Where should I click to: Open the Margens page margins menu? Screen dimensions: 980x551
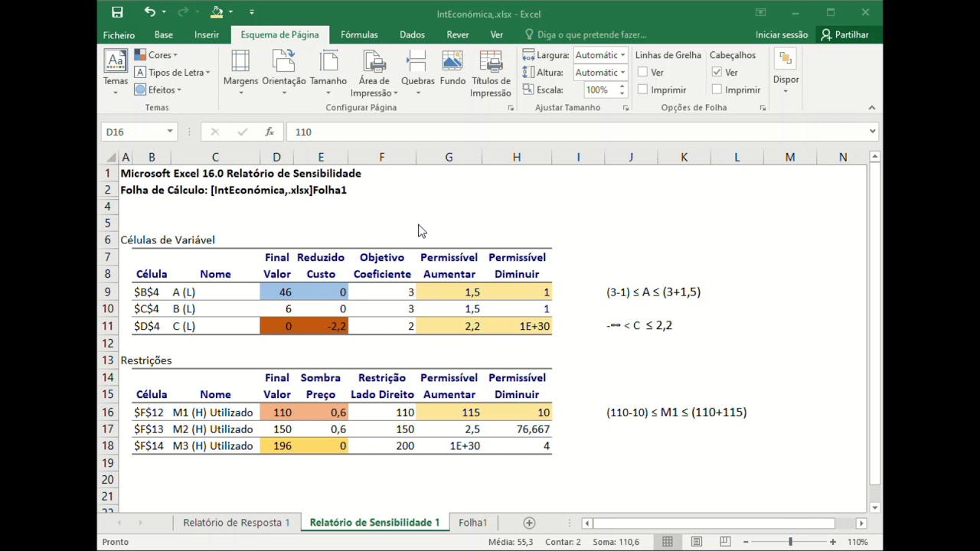(240, 73)
